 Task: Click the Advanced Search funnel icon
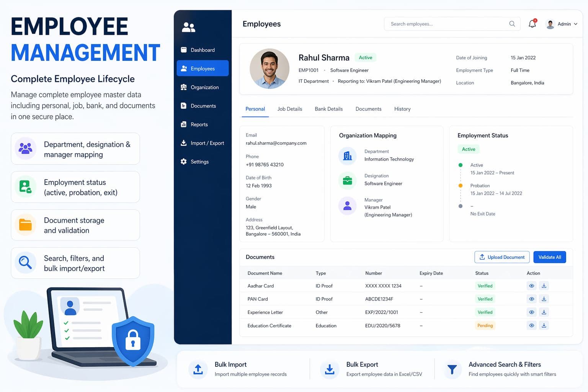452,369
